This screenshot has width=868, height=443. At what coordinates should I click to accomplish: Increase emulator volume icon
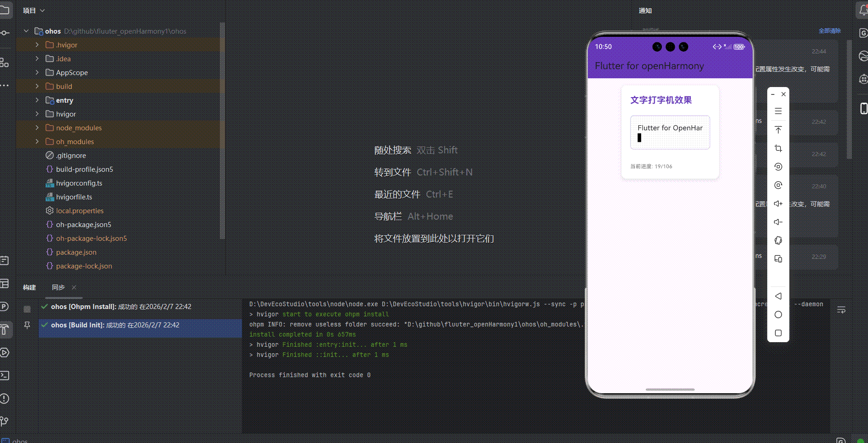coord(778,204)
